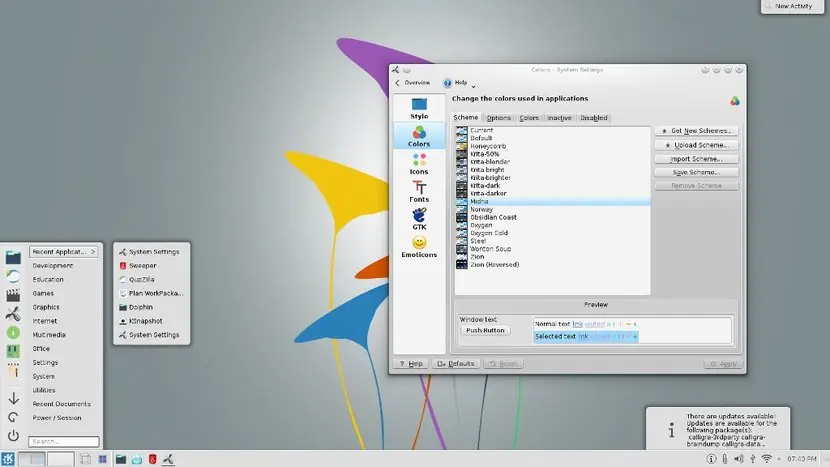Click the wrench tools icon in launcher sidebar
Image resolution: width=830 pixels, height=467 pixels.
13,313
